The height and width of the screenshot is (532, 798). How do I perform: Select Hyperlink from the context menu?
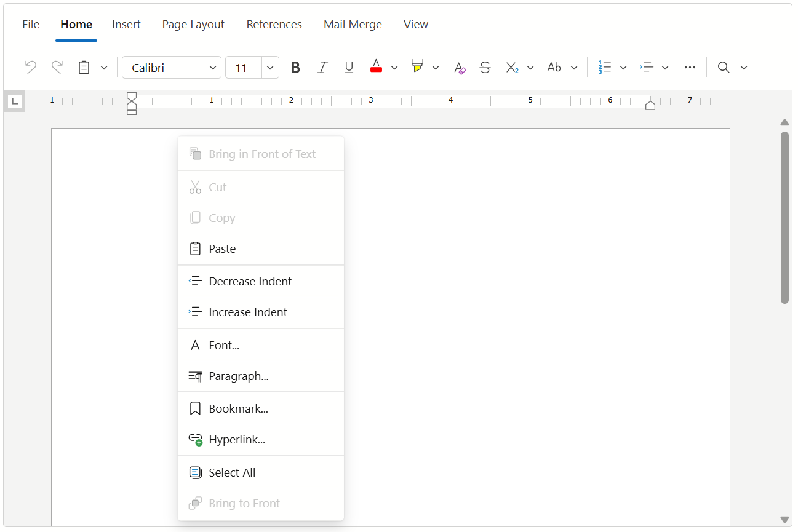click(x=236, y=439)
